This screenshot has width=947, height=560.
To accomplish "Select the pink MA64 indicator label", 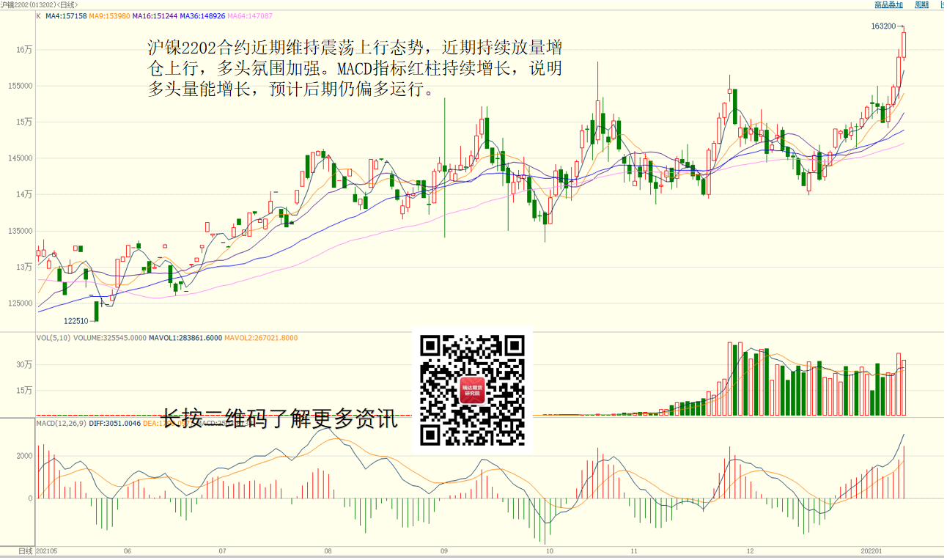I will coord(250,15).
